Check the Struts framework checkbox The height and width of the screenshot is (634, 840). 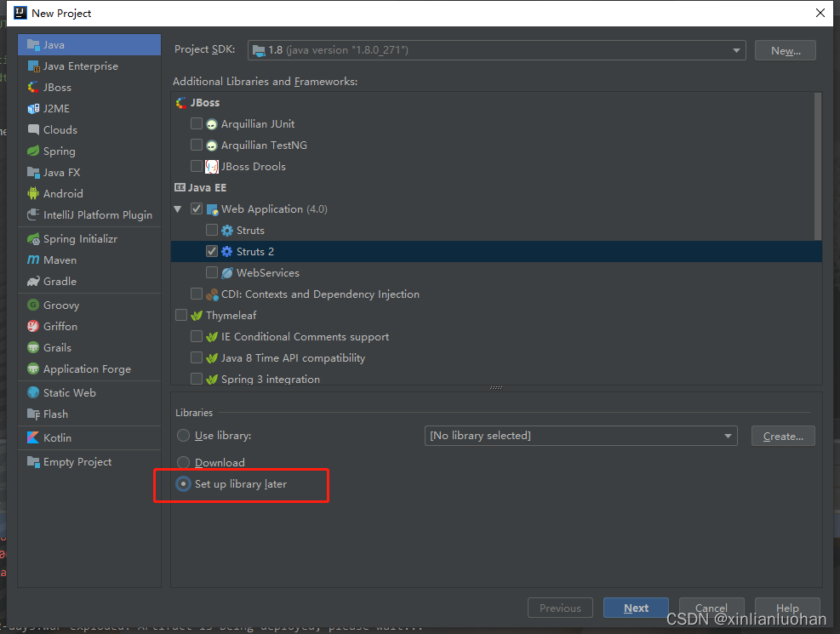point(212,230)
